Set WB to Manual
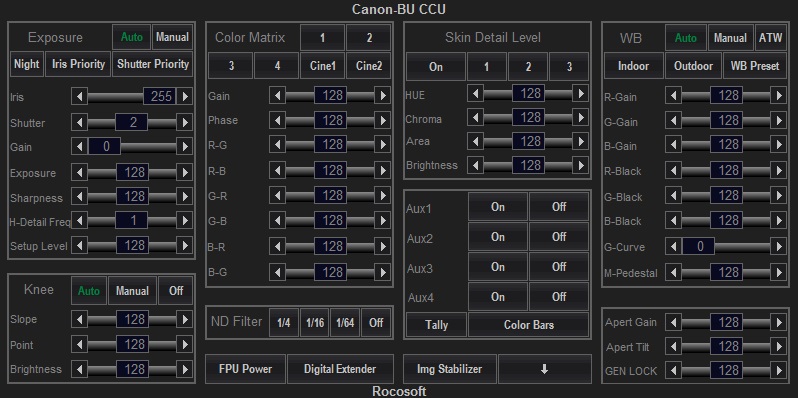Screen dimensions: 798x398 (x=730, y=38)
